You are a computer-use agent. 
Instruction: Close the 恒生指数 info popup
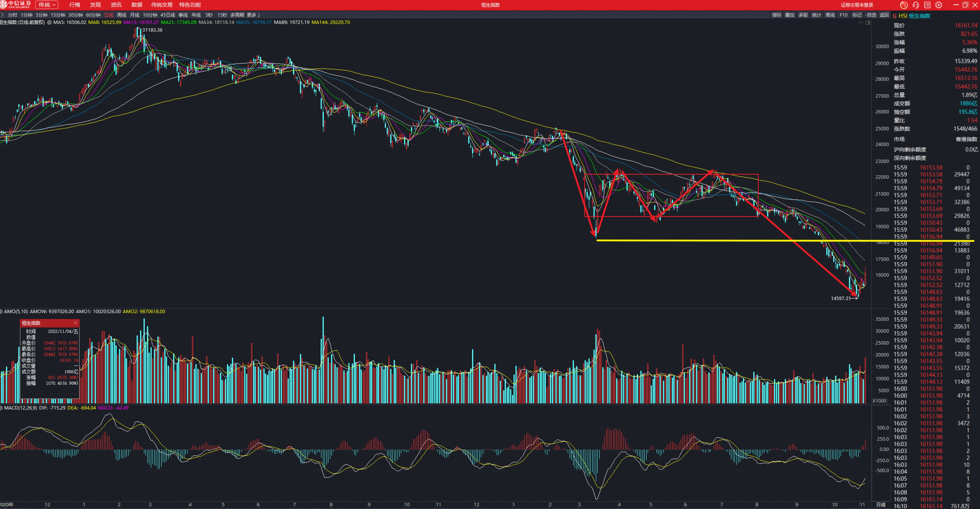[x=75, y=323]
